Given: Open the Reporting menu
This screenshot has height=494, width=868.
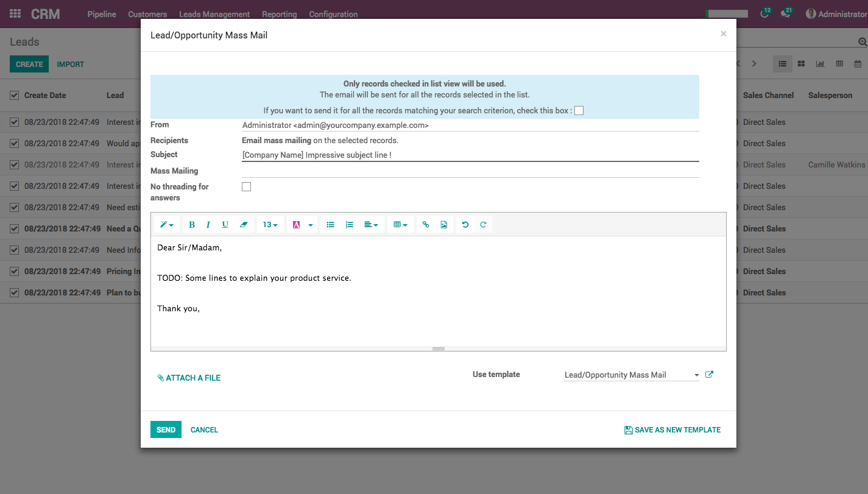Looking at the screenshot, I should tap(279, 14).
